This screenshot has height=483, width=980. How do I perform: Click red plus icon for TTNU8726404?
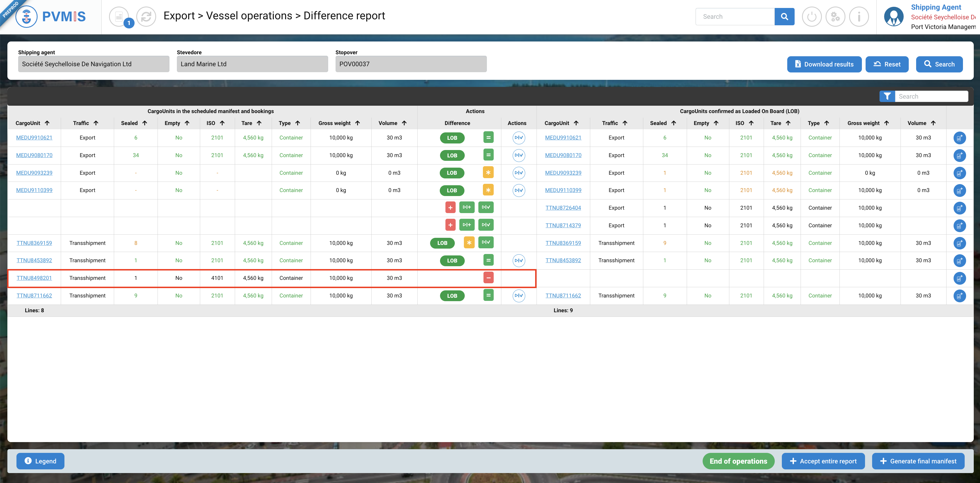450,208
